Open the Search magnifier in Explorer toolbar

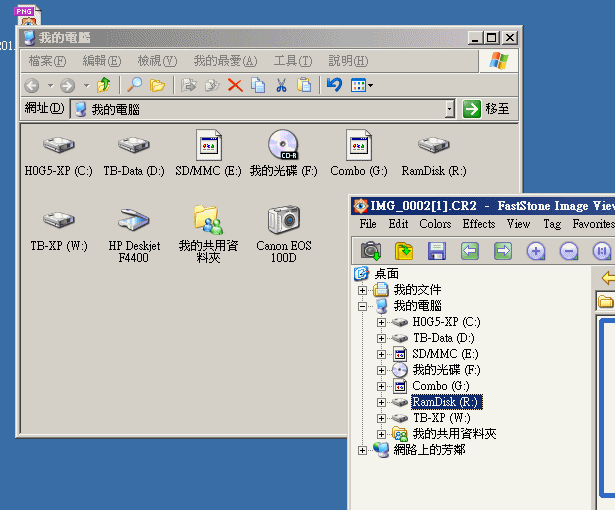(x=135, y=85)
